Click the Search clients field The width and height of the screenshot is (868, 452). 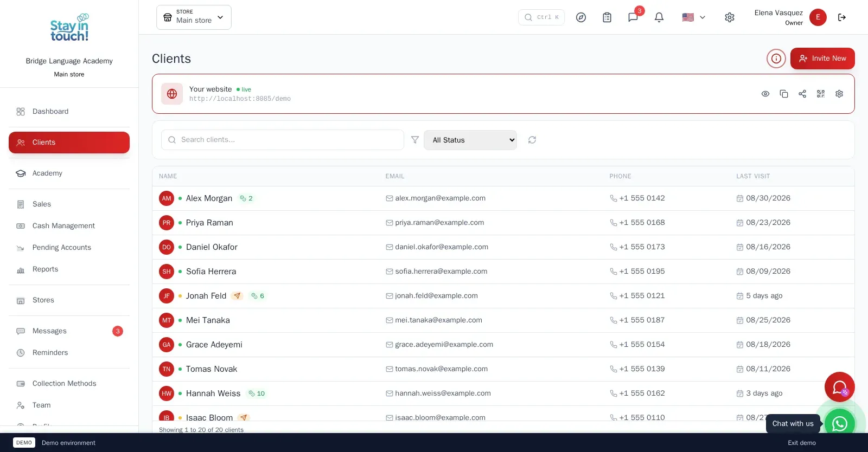283,140
